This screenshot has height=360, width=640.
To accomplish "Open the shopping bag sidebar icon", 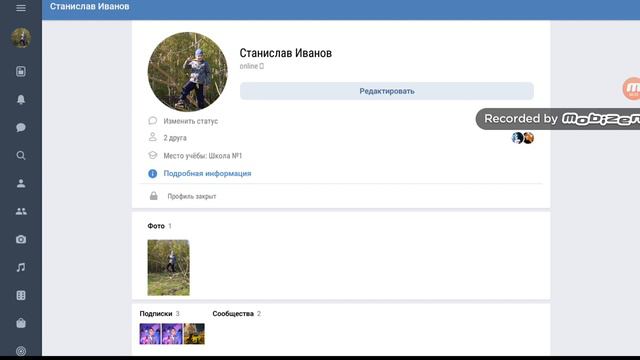I will click(x=21, y=323).
